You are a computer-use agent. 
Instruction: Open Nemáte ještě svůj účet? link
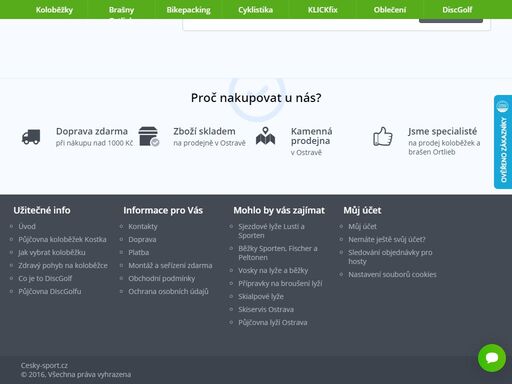387,239
